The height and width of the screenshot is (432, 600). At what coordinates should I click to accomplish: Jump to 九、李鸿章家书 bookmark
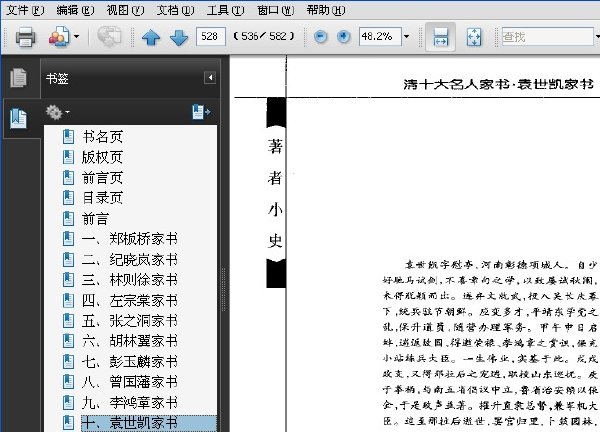pyautogui.click(x=130, y=403)
